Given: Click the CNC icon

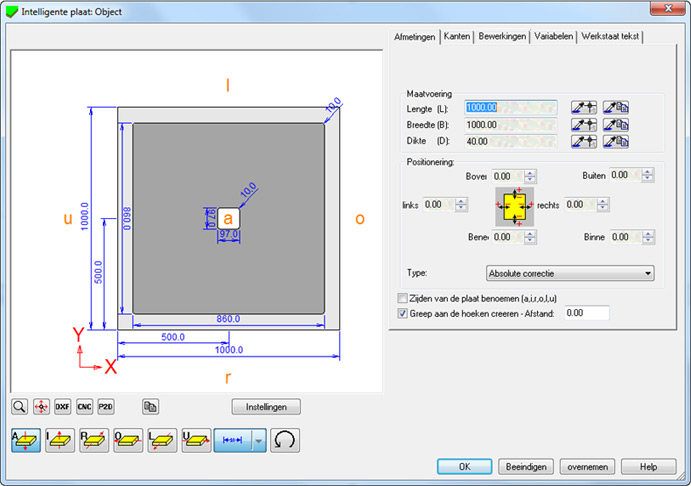Looking at the screenshot, I should (x=84, y=406).
